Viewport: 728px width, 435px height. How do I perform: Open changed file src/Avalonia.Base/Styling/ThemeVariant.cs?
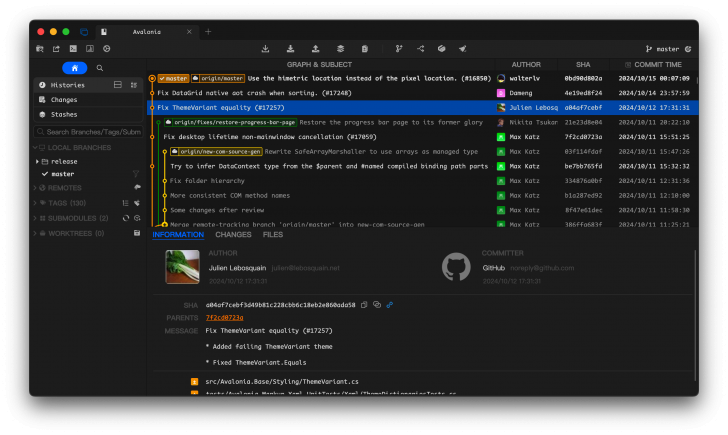click(x=282, y=382)
